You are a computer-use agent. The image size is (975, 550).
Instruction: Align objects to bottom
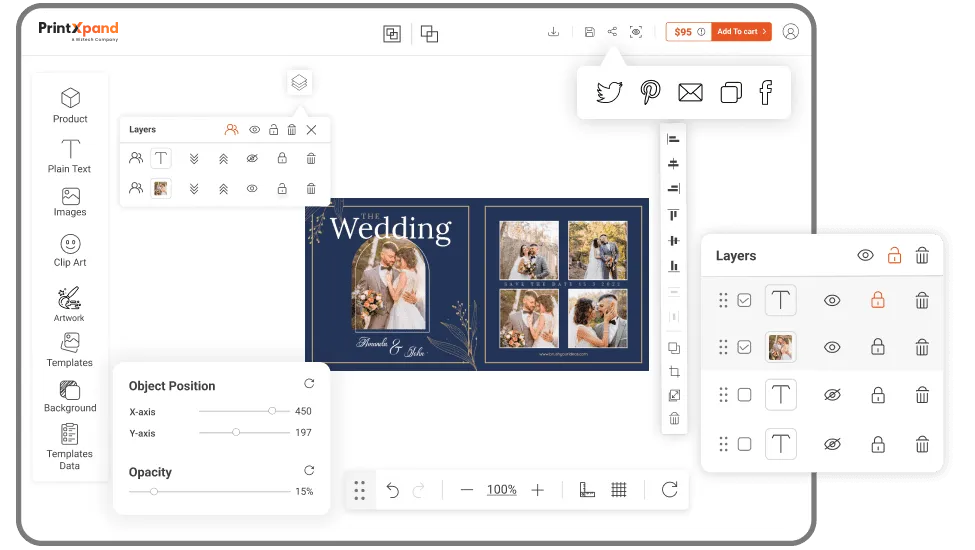[x=673, y=266]
